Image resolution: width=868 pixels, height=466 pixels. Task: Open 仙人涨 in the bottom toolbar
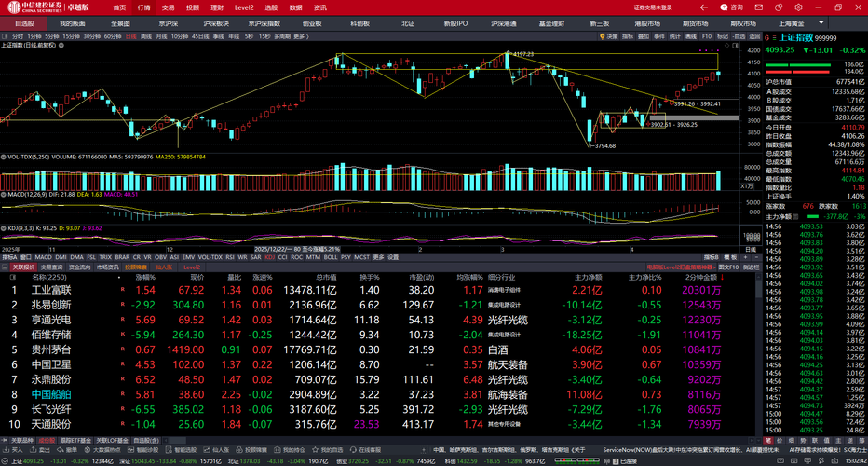tap(216, 450)
